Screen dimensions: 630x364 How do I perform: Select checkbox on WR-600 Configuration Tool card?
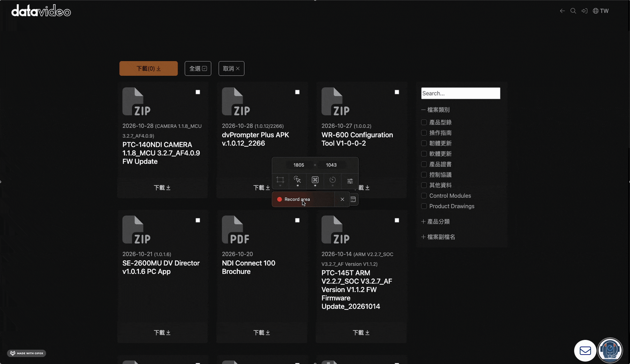click(x=397, y=92)
